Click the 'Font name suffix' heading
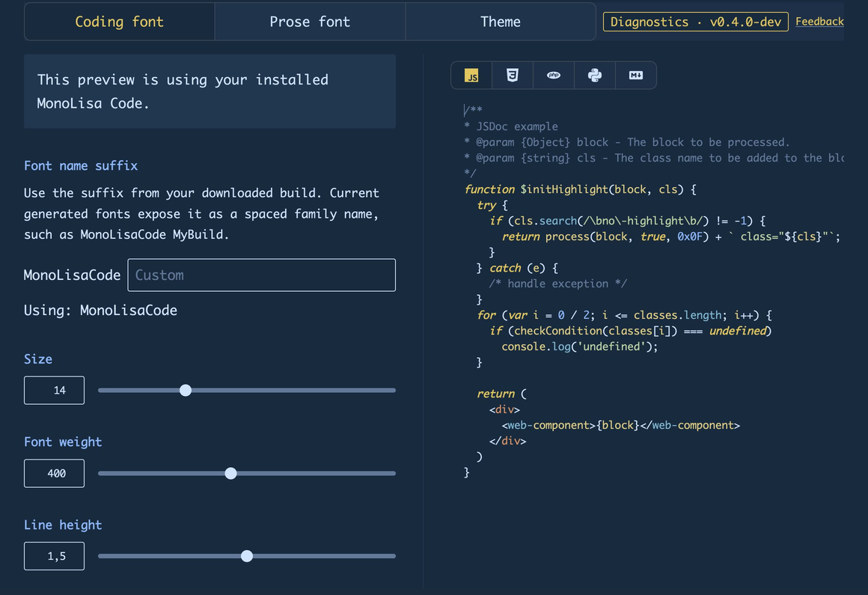 click(81, 165)
